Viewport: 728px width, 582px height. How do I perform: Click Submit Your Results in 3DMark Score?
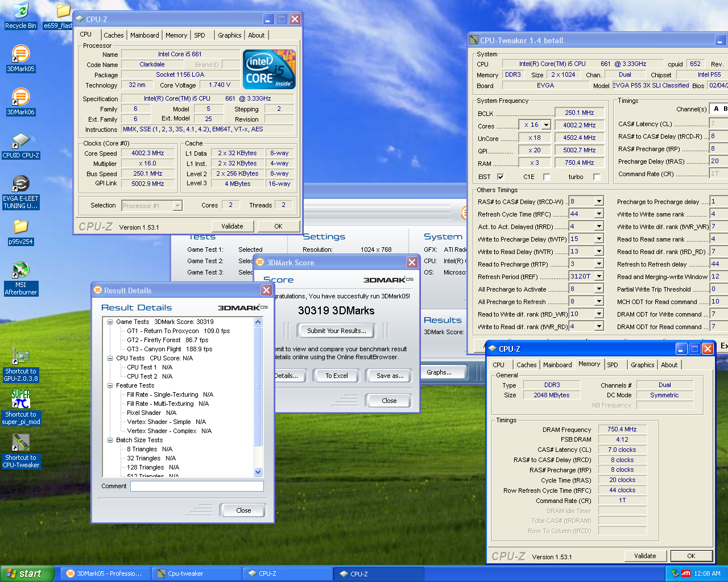click(x=337, y=331)
